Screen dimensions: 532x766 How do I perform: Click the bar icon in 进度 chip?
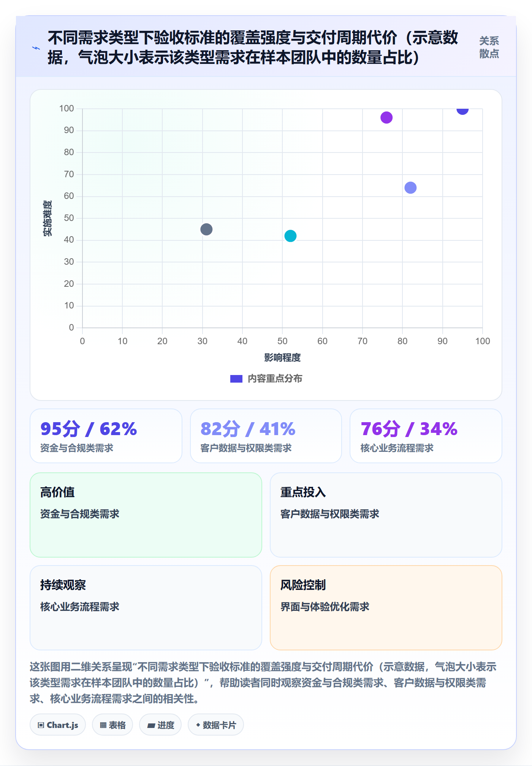click(x=151, y=726)
